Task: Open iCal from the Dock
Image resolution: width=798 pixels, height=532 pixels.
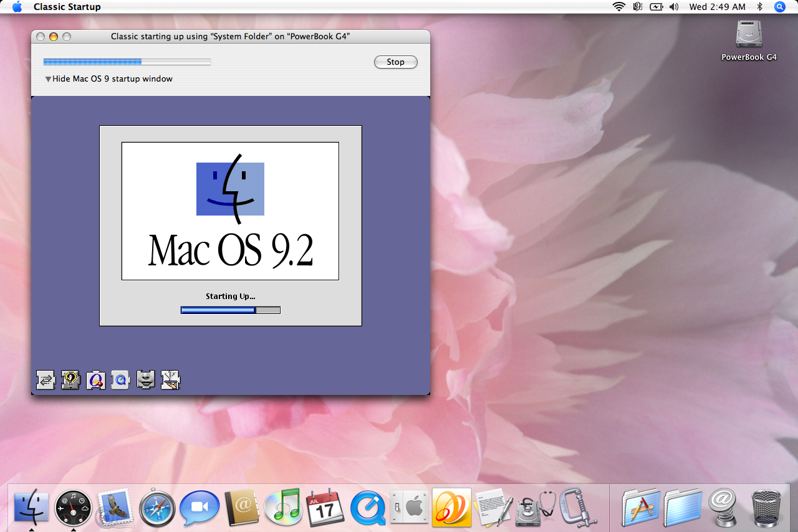Action: click(325, 508)
